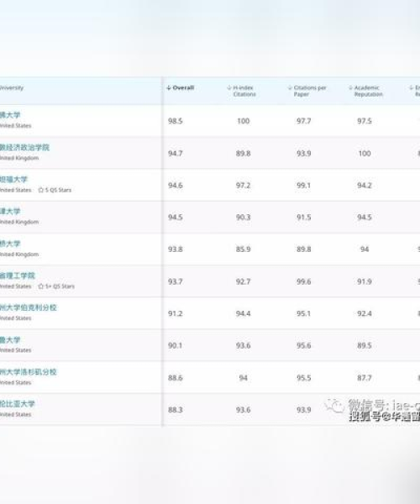Open the United States university scoring 90.1 overall
Viewport: 420px width, 504px height.
[10, 339]
